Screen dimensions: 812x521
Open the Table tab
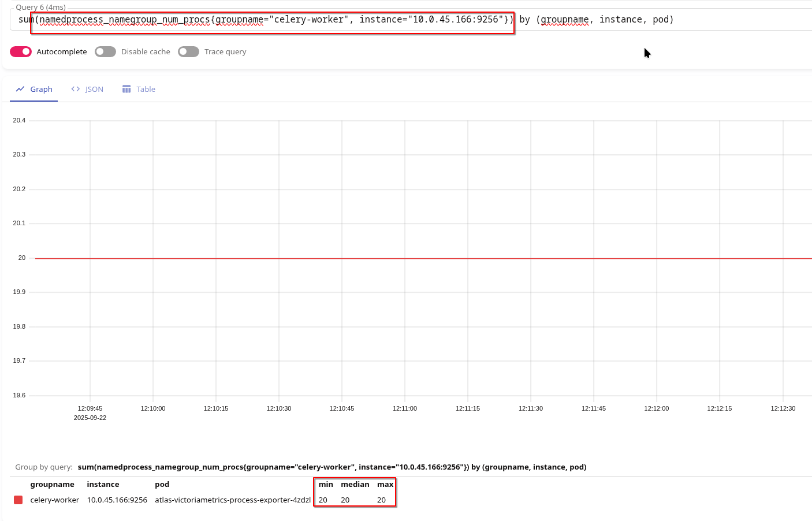139,90
